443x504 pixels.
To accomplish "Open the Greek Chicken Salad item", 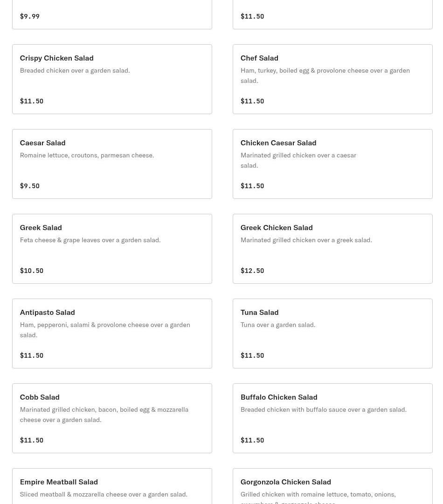I will click(332, 249).
